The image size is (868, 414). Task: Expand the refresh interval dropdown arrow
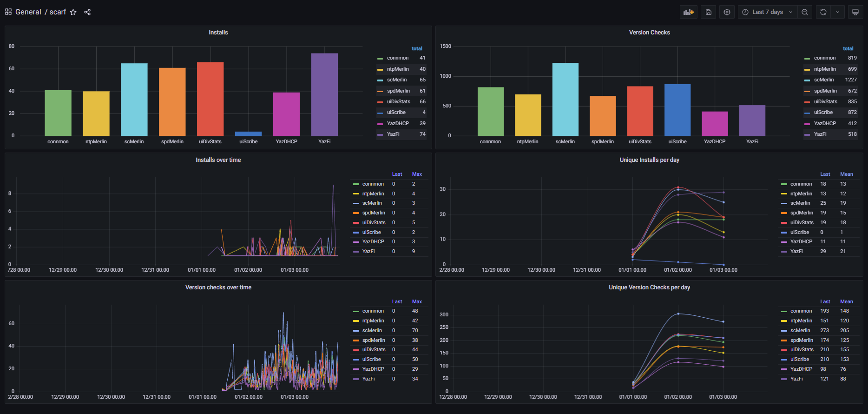click(x=837, y=12)
